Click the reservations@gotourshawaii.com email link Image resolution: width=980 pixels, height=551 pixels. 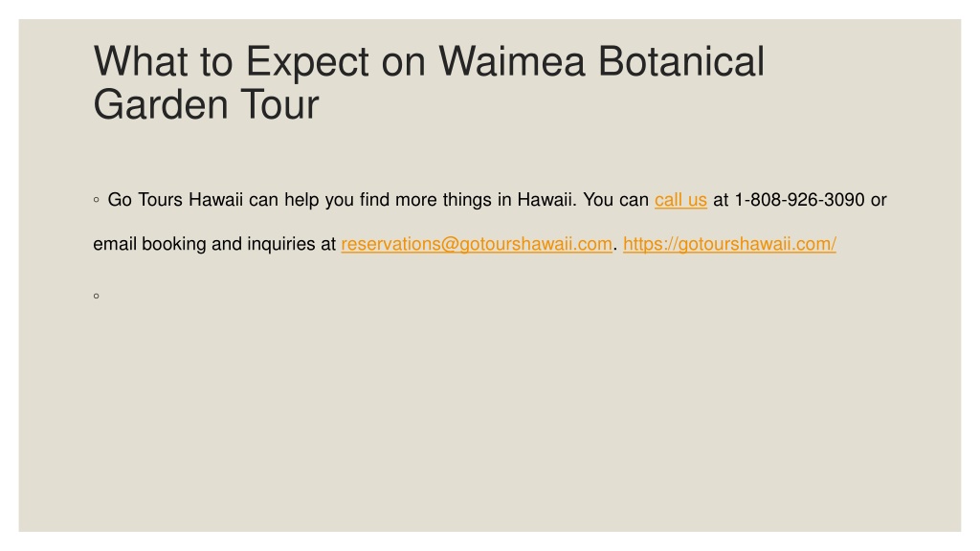(x=477, y=244)
